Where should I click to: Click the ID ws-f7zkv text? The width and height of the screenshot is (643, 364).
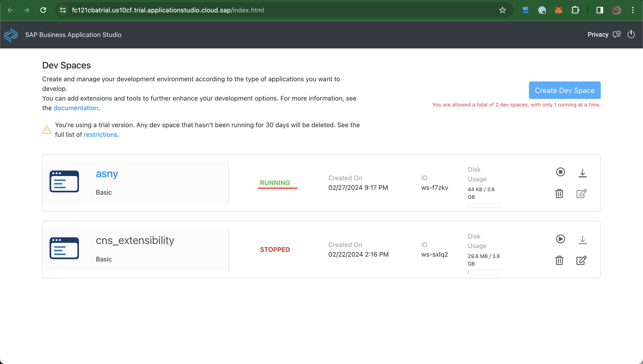(x=435, y=188)
